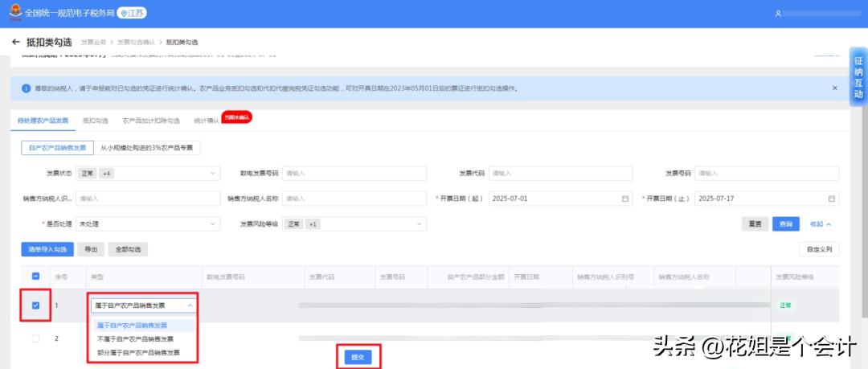Click the user profile icon
This screenshot has height=369, width=868.
point(778,14)
